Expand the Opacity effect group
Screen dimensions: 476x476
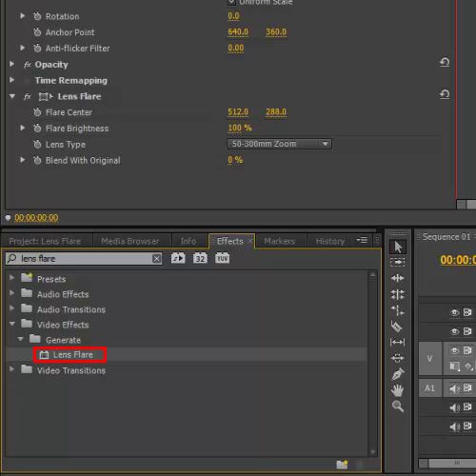point(11,64)
